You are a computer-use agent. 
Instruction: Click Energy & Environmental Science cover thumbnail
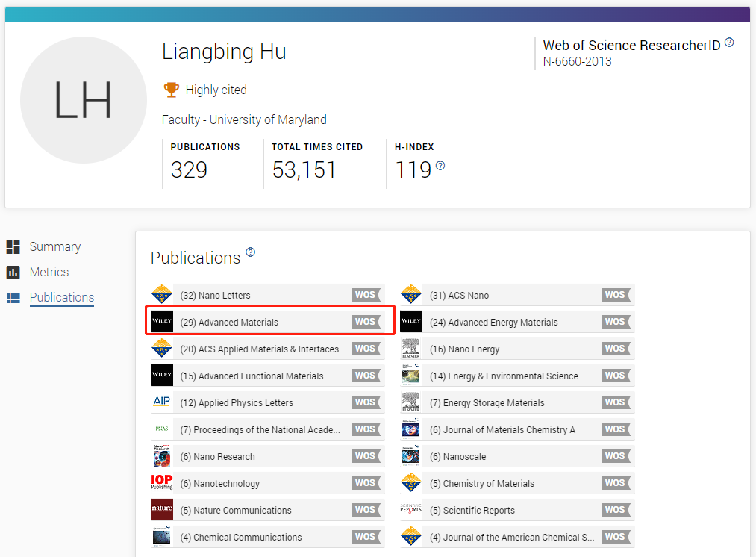410,376
